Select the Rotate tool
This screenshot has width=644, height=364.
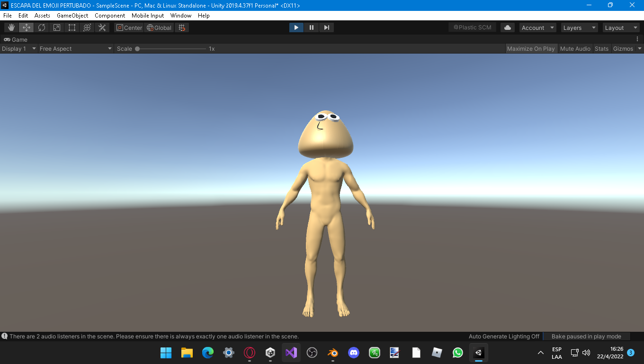42,27
